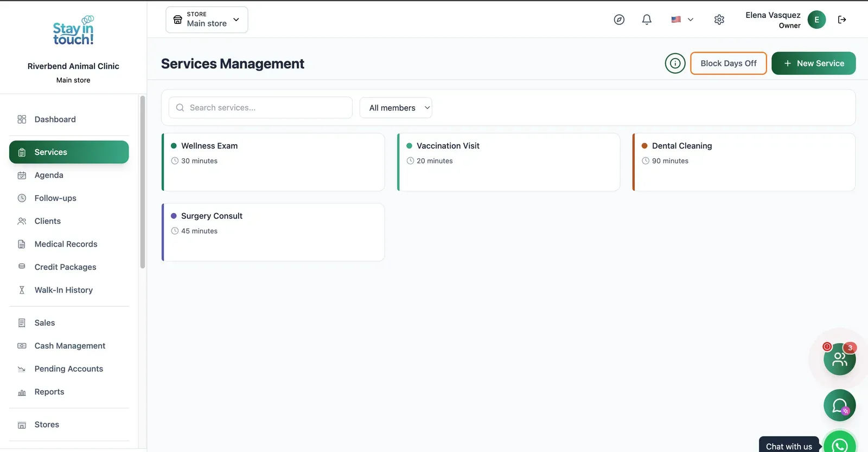This screenshot has height=452, width=868.
Task: Open the team members floating button
Action: click(x=839, y=359)
